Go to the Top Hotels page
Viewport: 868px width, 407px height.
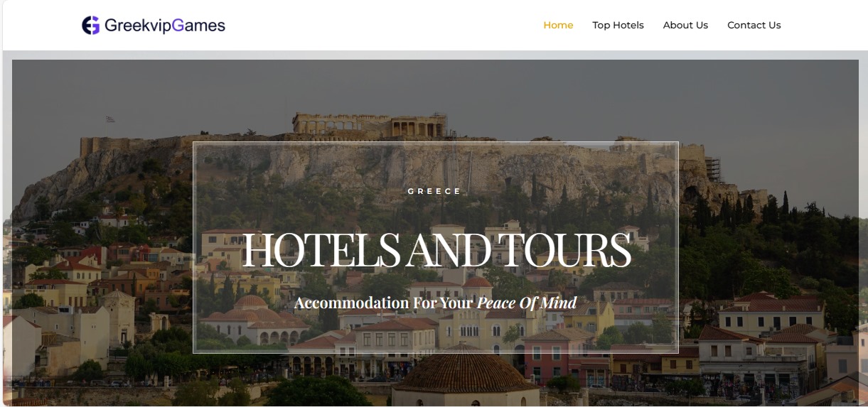(x=618, y=25)
